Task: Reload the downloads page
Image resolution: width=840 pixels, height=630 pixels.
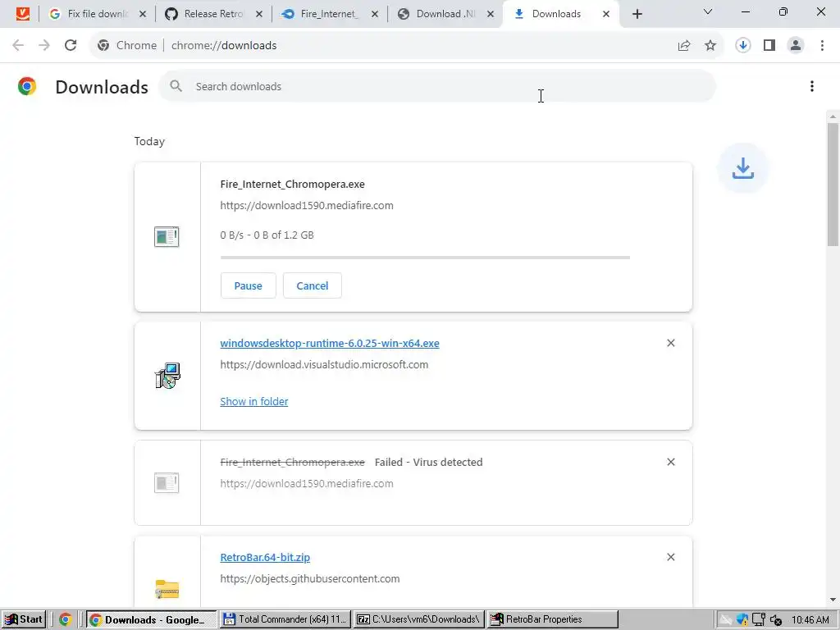Action: tap(71, 46)
